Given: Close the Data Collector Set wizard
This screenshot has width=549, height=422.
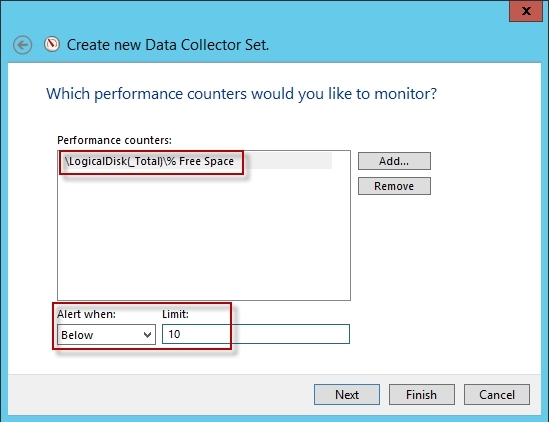Looking at the screenshot, I should pos(526,11).
